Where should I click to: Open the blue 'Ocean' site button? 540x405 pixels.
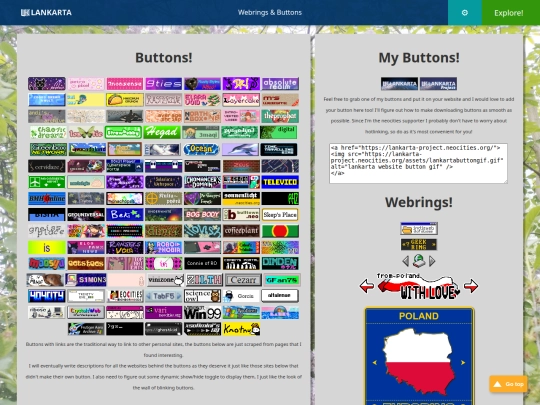(x=201, y=149)
